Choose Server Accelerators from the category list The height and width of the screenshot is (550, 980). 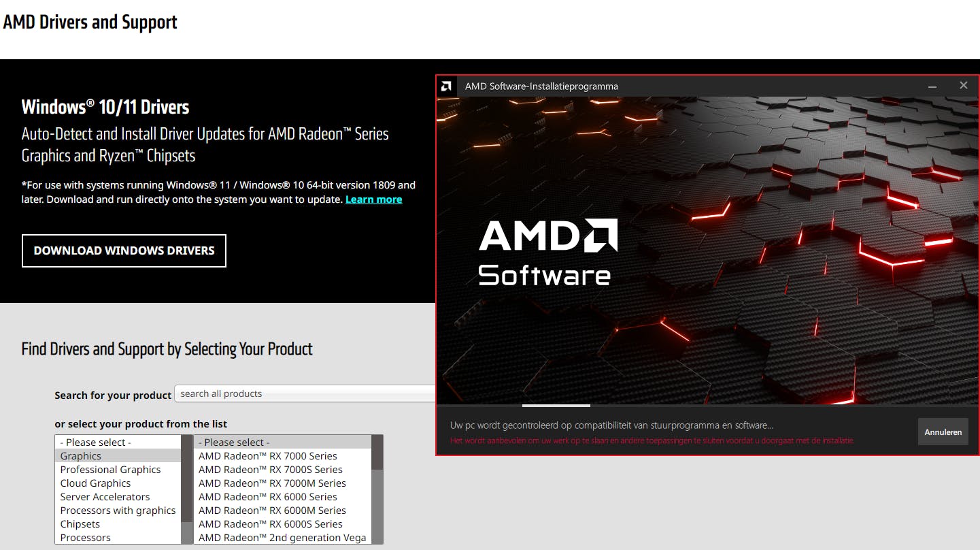tap(118, 497)
